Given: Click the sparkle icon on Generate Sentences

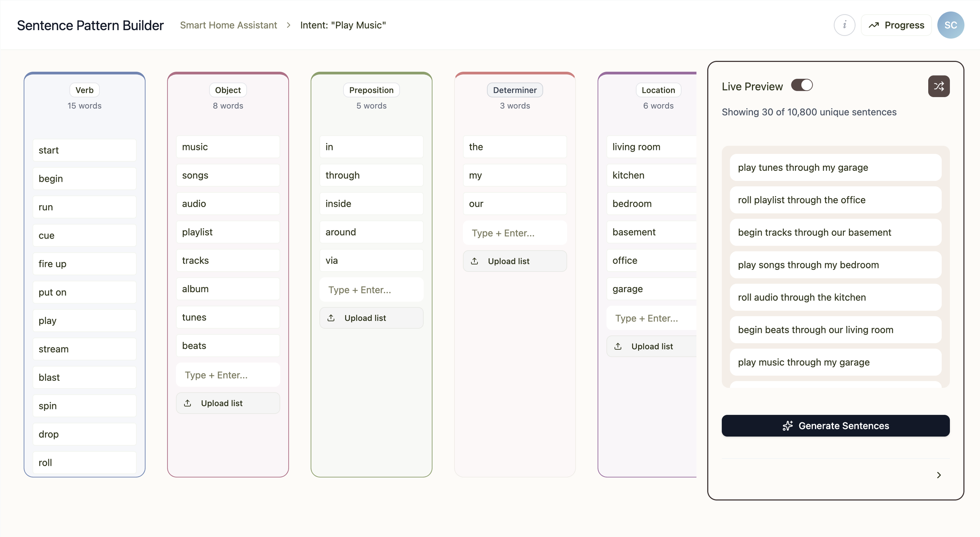Looking at the screenshot, I should coord(787,426).
